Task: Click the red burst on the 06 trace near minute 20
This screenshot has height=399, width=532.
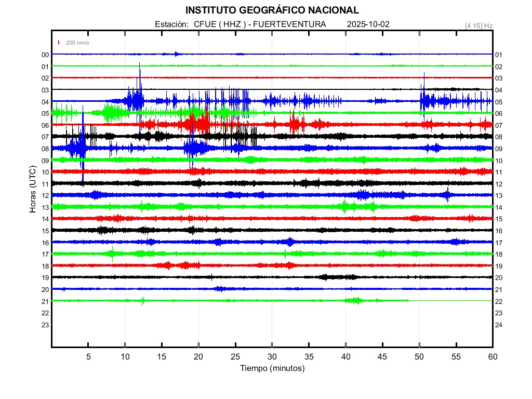Action: tap(197, 124)
